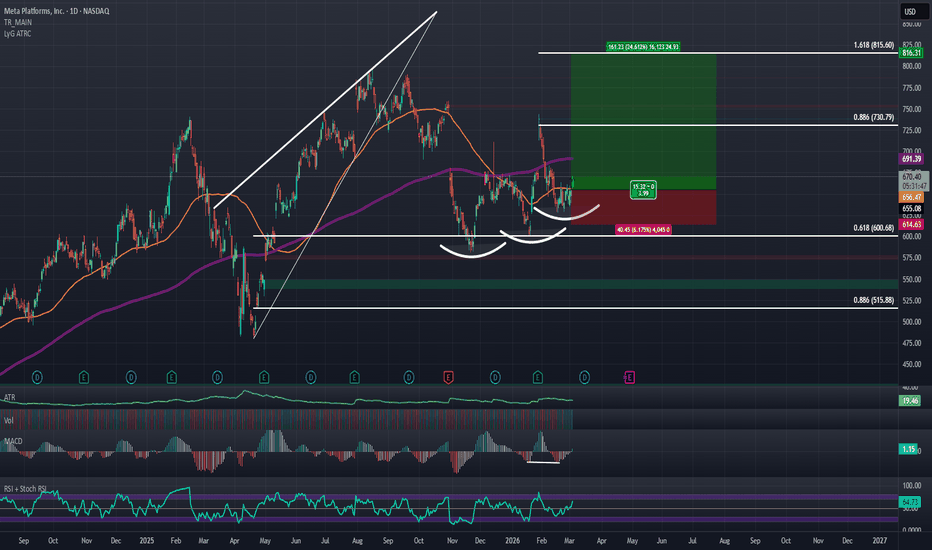Click the magenta upcoming earnings E marker
Image resolution: width=932 pixels, height=550 pixels.
point(629,377)
